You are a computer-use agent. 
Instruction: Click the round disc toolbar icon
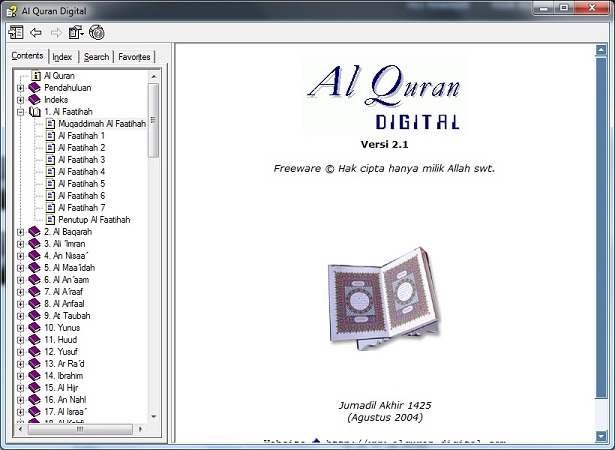click(96, 33)
